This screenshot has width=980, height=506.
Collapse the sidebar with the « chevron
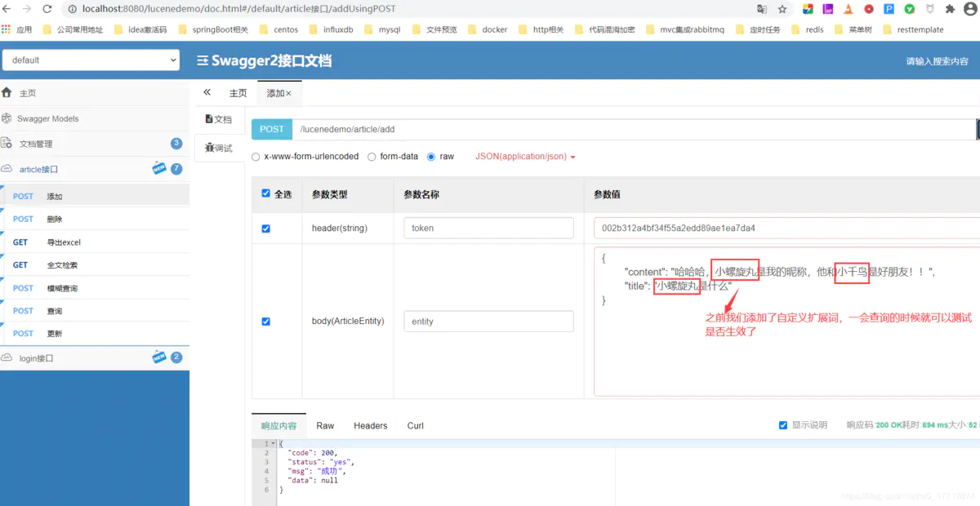click(207, 92)
